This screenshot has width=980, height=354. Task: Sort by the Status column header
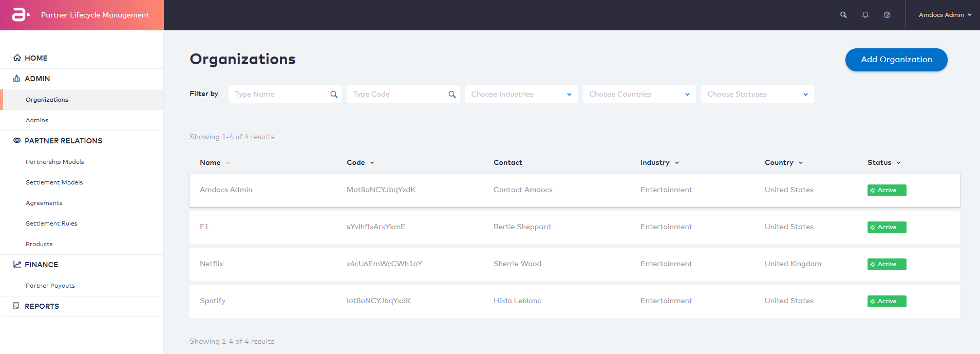pos(884,162)
